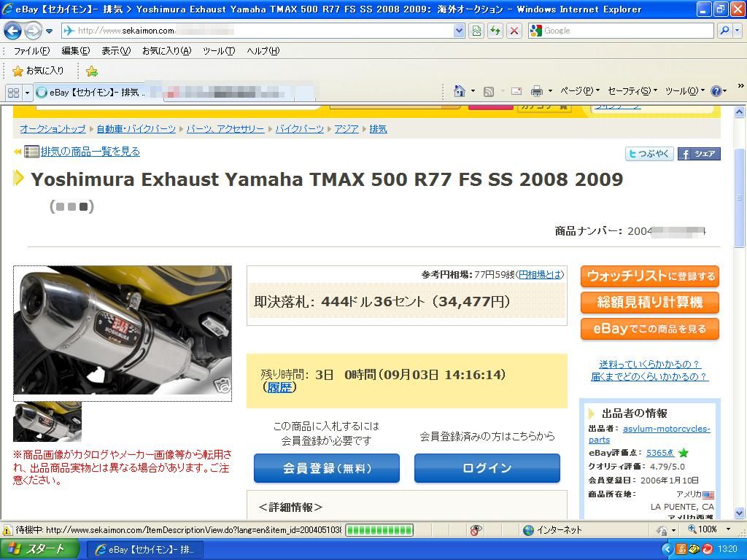Expand command bar overflow chevron
Screen dimensions: 747x560
point(740,86)
